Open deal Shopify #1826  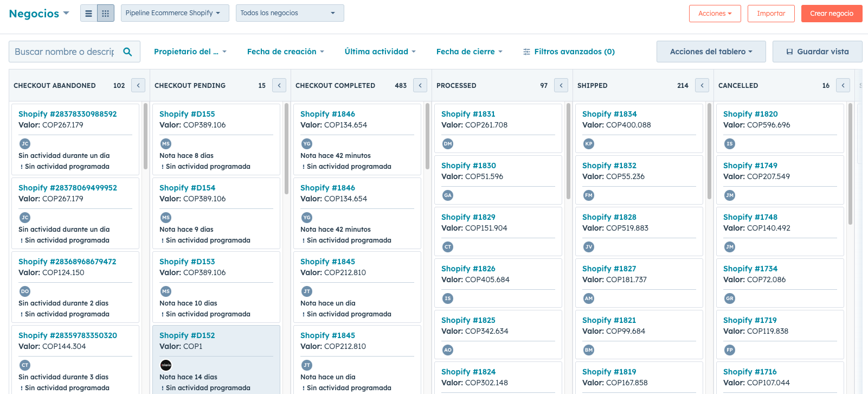click(x=468, y=269)
